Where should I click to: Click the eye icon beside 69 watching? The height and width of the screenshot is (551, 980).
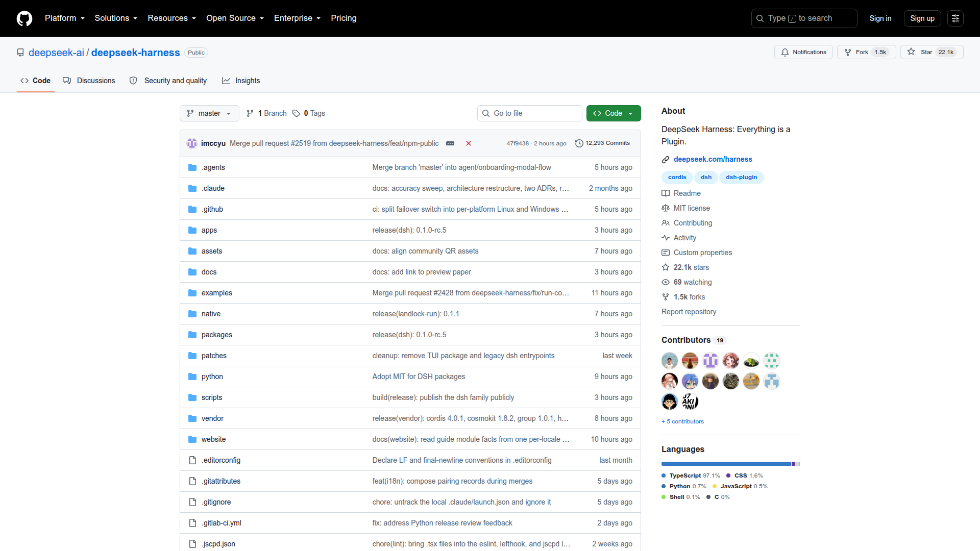[x=666, y=282]
